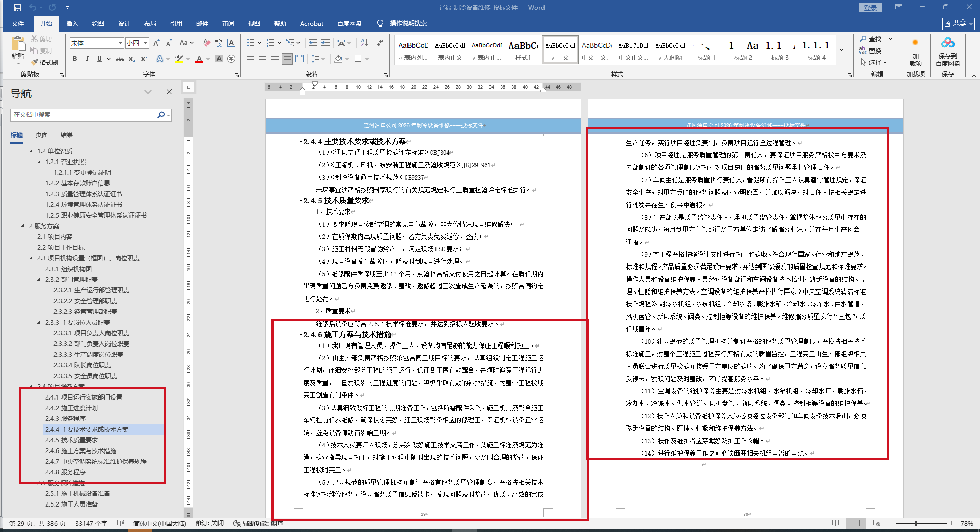Switch to the 插入 ribbon tab
Screen dimensions: 980x532
click(x=72, y=24)
